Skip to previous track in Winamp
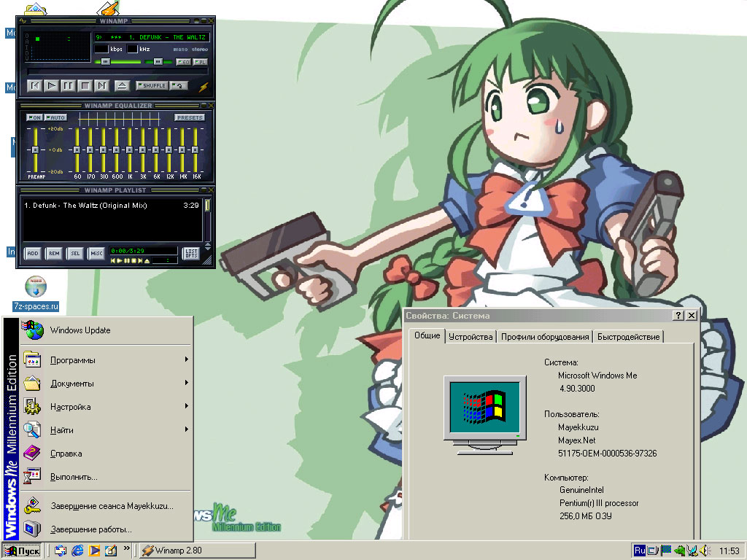Screen dimensions: 747x560 pos(34,86)
